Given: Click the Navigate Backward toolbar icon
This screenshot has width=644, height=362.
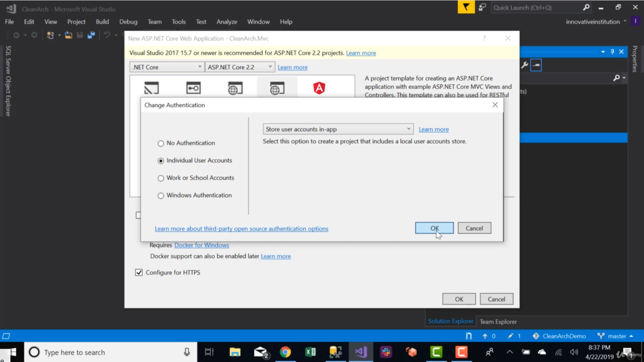Looking at the screenshot, I should pyautogui.click(x=16, y=35).
